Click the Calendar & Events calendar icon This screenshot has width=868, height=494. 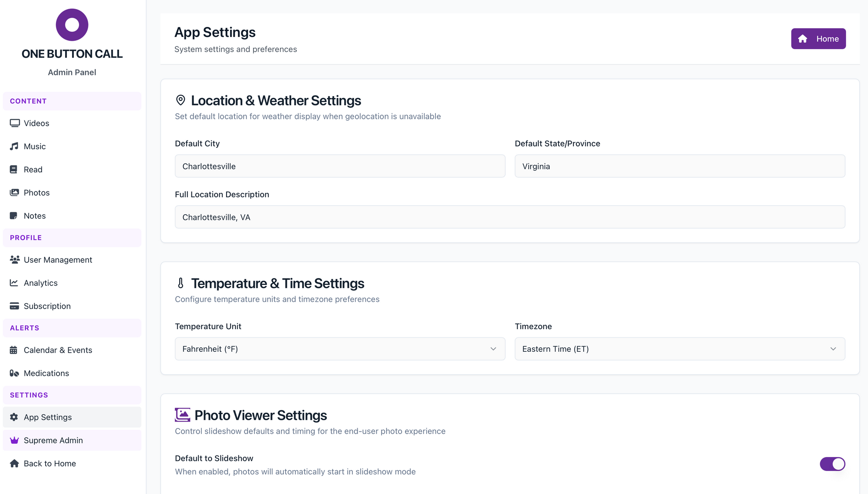tap(14, 350)
